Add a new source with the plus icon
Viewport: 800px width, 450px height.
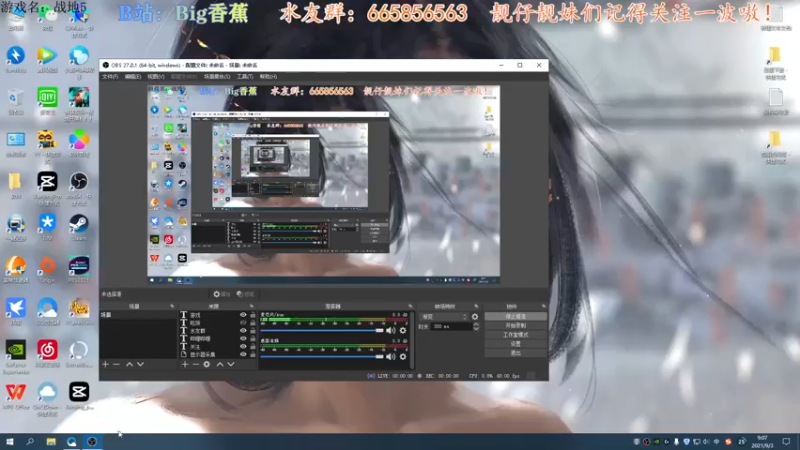[x=185, y=364]
